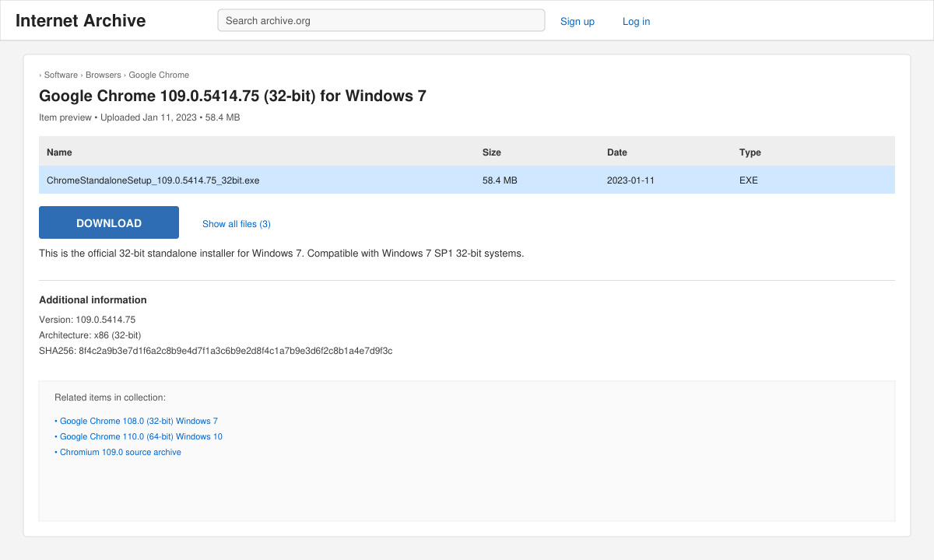934x560 pixels.
Task: Go to Software breadcrumb
Action: [x=61, y=75]
